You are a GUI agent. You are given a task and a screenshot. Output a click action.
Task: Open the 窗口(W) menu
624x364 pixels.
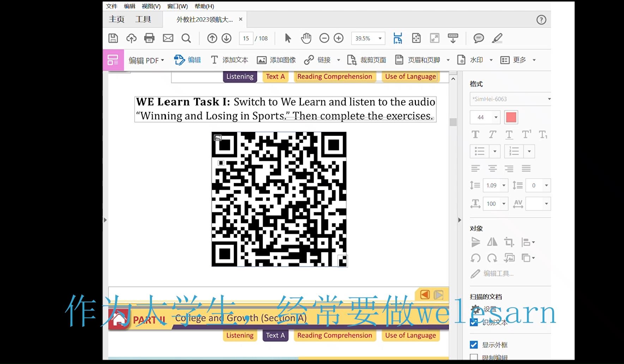click(177, 6)
